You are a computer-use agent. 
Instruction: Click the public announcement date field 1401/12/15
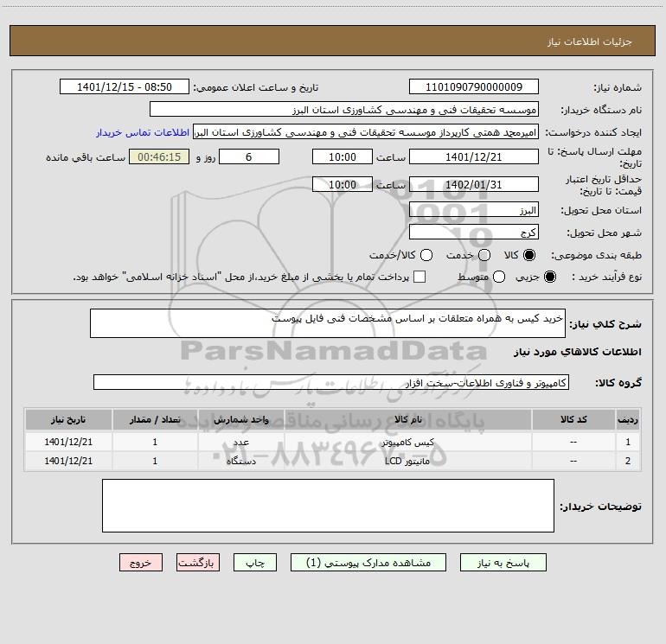125,87
